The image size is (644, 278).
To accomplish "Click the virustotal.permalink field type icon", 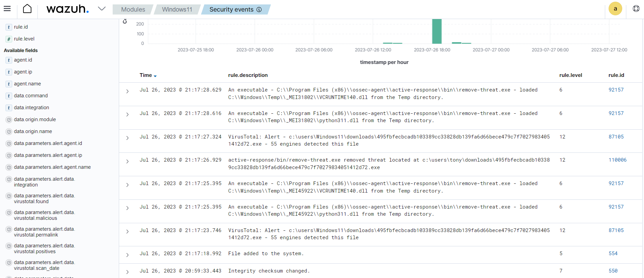I will click(9, 229).
